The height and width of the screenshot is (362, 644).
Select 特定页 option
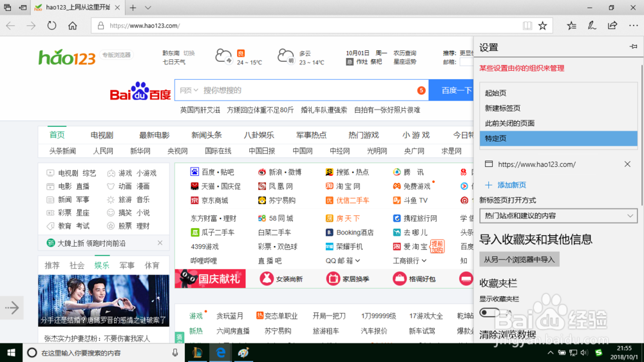tap(558, 138)
